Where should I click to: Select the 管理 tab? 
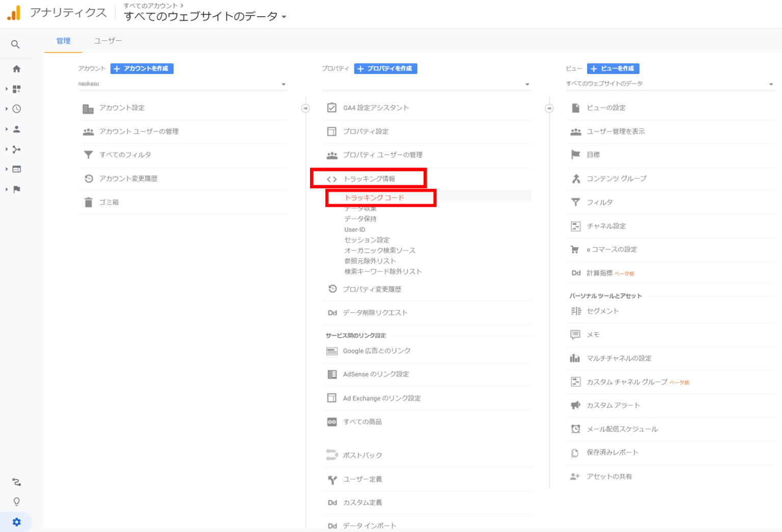[64, 41]
